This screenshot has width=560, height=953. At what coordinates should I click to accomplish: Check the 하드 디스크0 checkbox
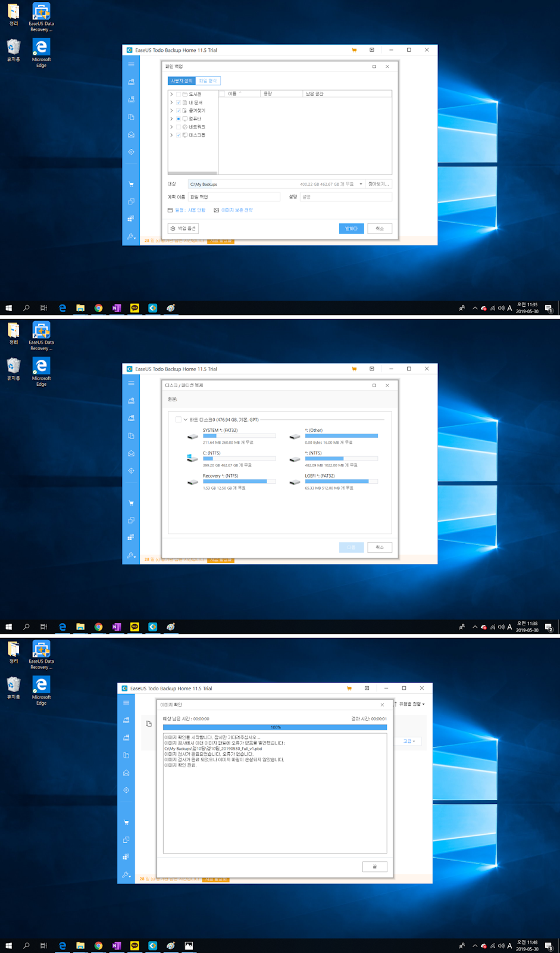pyautogui.click(x=179, y=419)
